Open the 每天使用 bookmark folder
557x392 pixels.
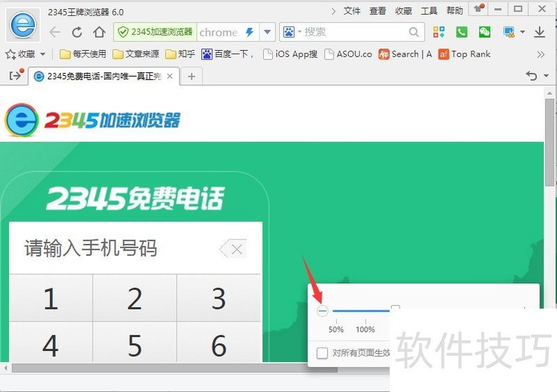[83, 54]
